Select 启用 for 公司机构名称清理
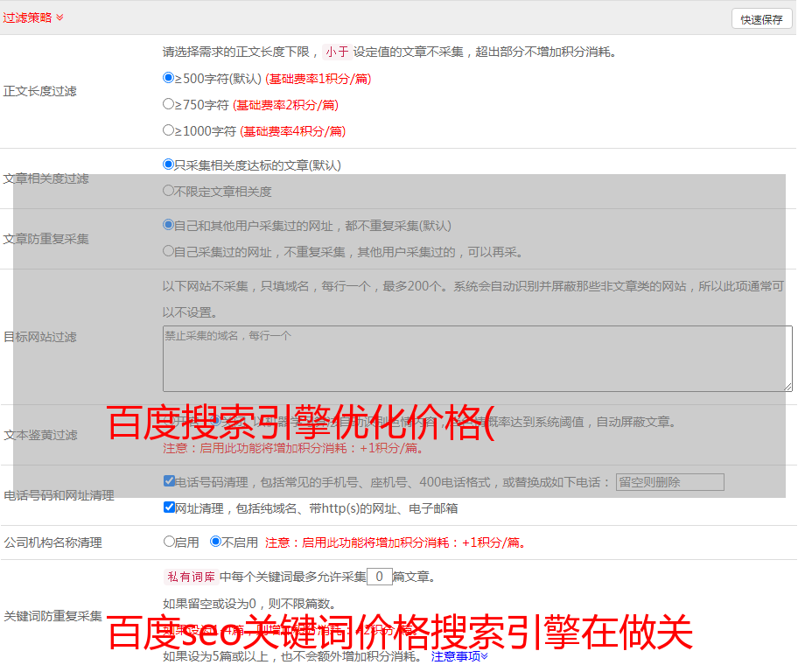The height and width of the screenshot is (672, 798). click(169, 542)
